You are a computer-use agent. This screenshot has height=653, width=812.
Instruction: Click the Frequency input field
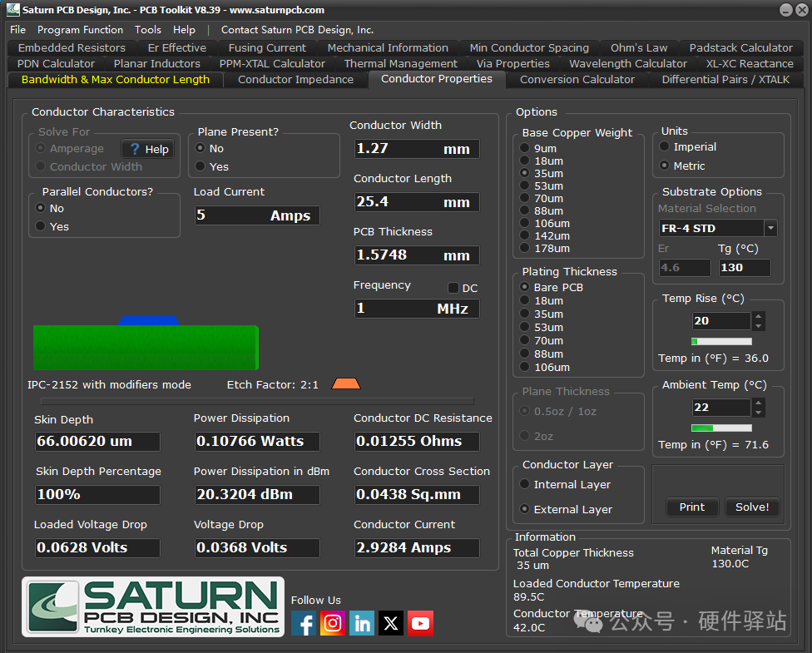pyautogui.click(x=417, y=309)
